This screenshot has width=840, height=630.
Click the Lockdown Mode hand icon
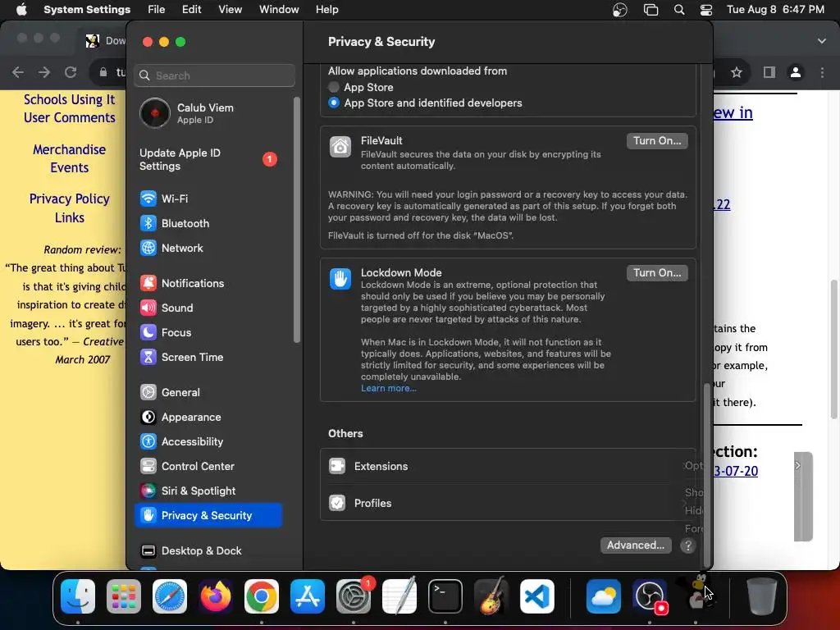coord(340,279)
